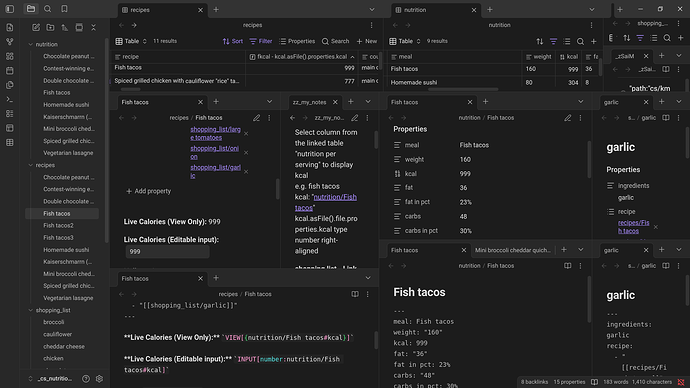
Task: Toggle edit mode in nutrition Fish tacos properties
Action: pos(568,118)
